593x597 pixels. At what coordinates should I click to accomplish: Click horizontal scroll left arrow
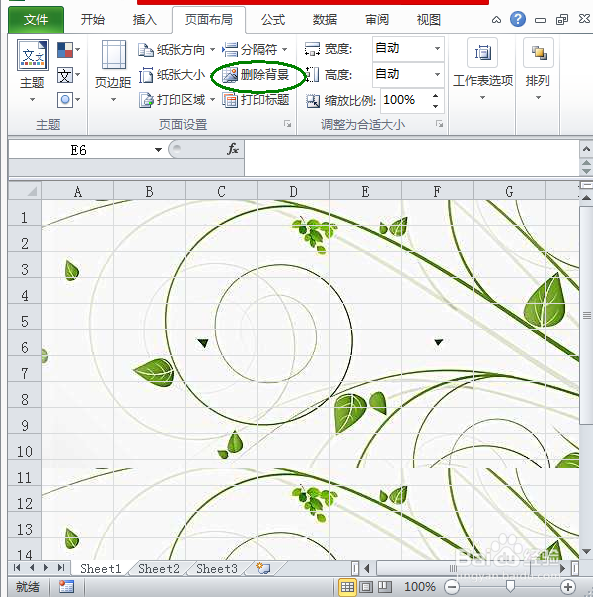367,568
